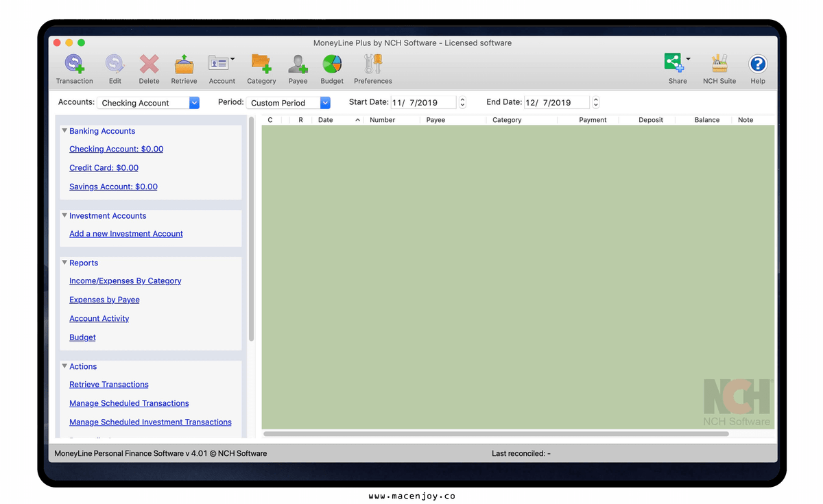Viewport: 823px width, 504px height.
Task: Open the Budget report link
Action: (x=82, y=337)
